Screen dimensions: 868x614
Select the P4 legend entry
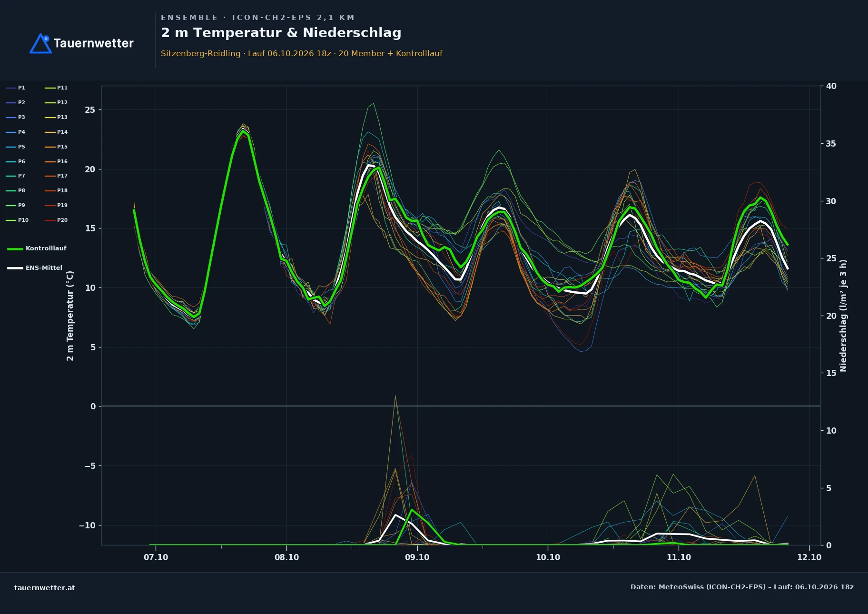(15, 132)
